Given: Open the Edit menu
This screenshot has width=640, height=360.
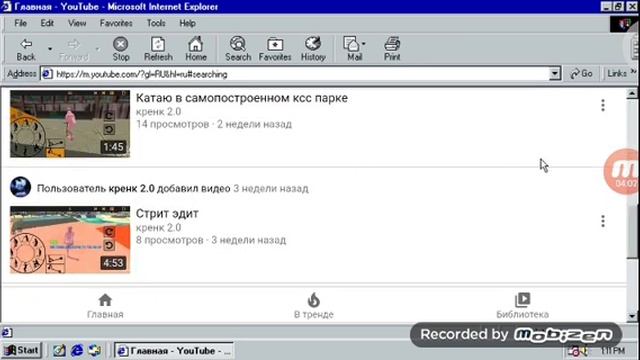Looking at the screenshot, I should click(47, 23).
